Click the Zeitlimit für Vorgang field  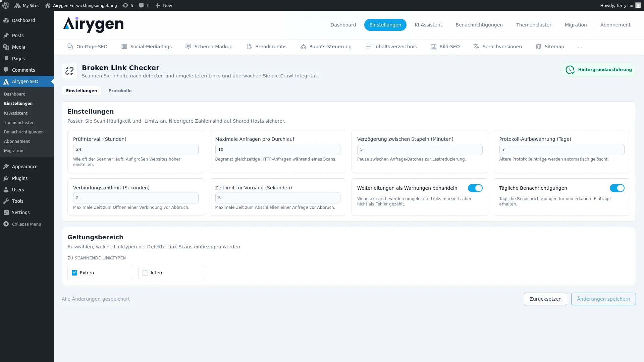click(278, 198)
